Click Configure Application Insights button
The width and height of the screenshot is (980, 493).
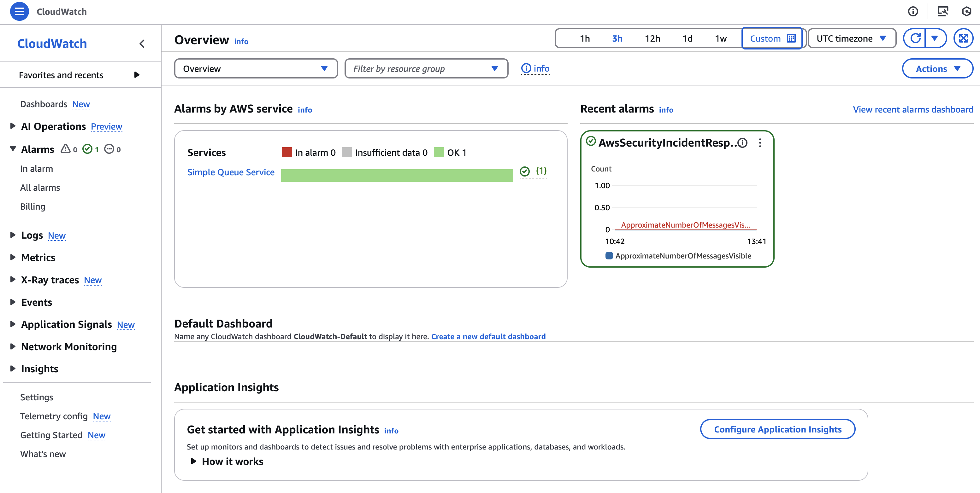click(778, 429)
